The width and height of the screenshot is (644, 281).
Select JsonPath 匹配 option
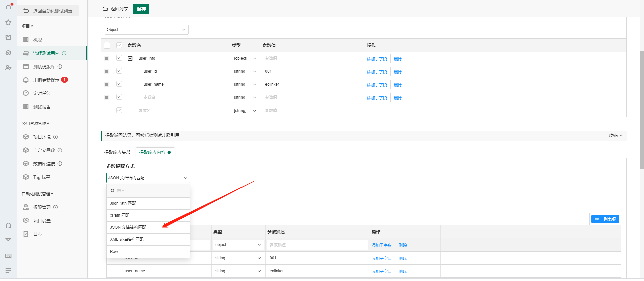(148, 203)
